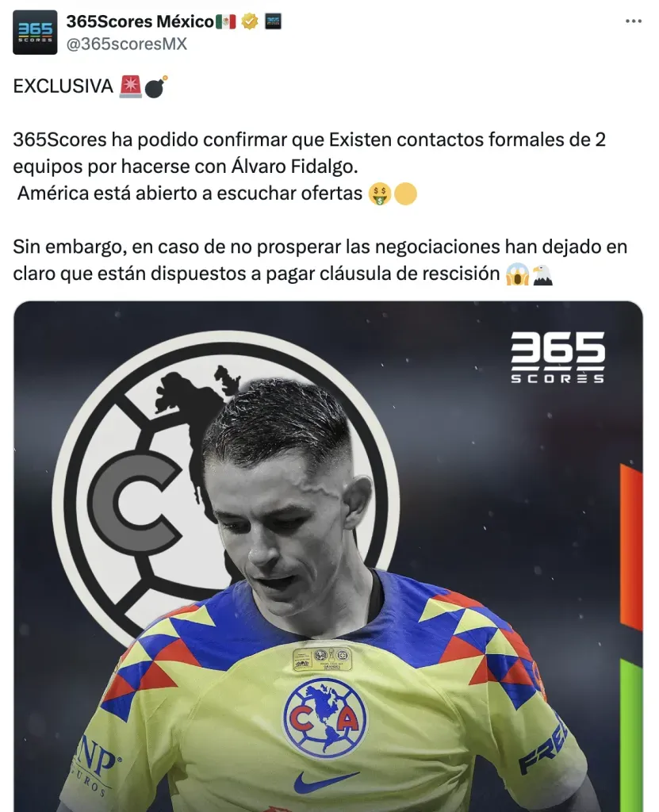This screenshot has height=812, width=659.
Task: Select the 'América está abierto' text line
Action: tap(190, 193)
